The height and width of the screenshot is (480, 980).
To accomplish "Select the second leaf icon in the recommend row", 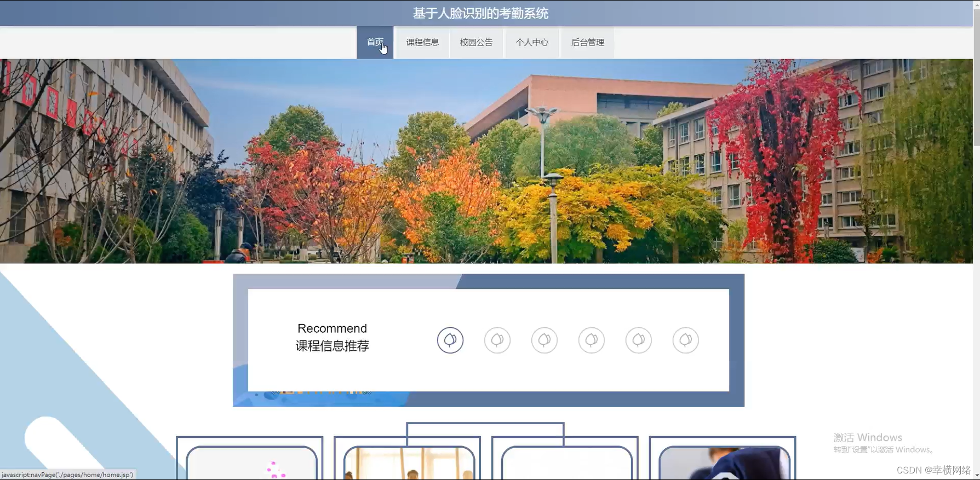I will [x=497, y=340].
